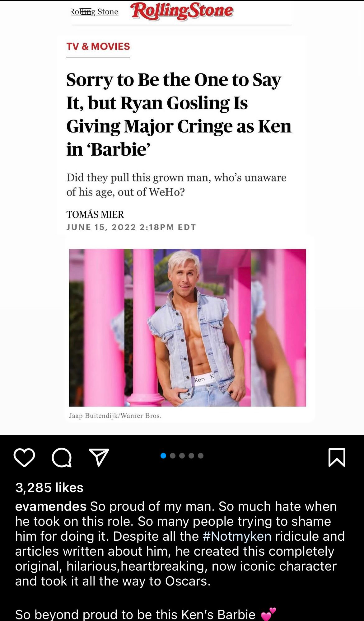View the 3,285 likes list
The width and height of the screenshot is (364, 621).
click(49, 487)
